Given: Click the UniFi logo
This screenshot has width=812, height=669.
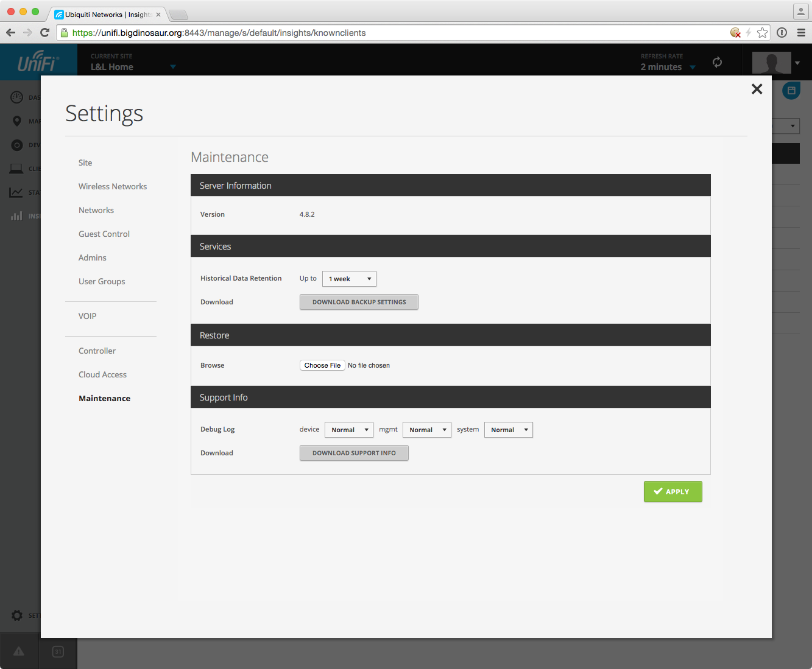Looking at the screenshot, I should point(38,62).
